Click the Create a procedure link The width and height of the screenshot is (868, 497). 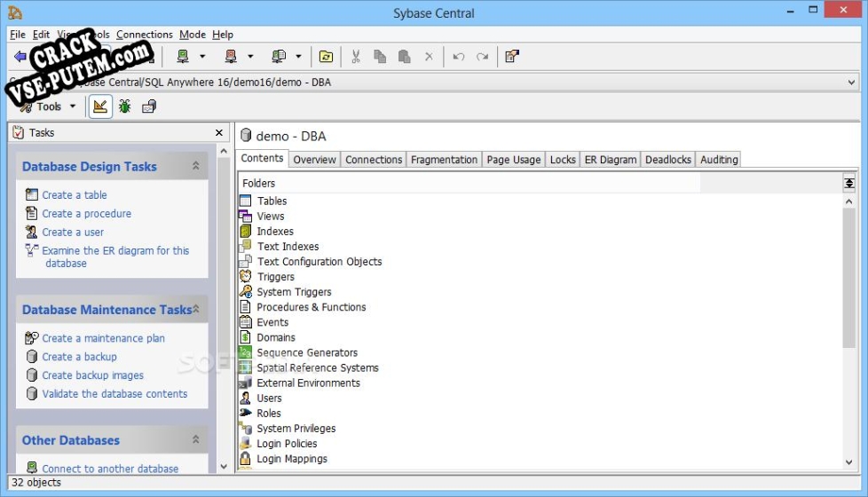point(86,214)
